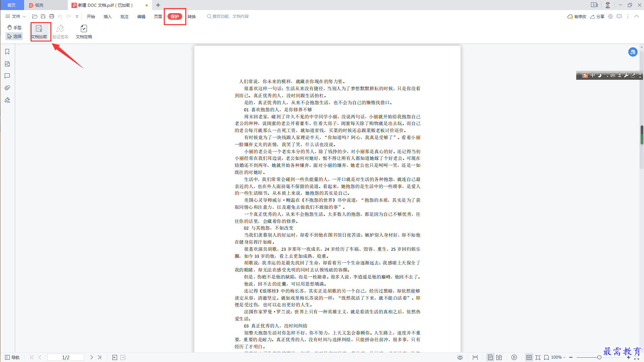Screen dimensions: 644x362
Task: Open the thumbnails panel in left sidebar
Action: pos(7,64)
